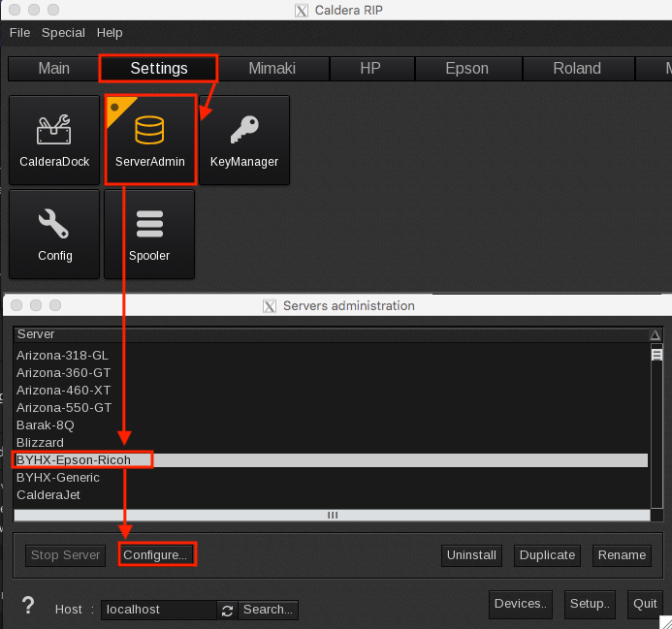Viewport: 672px width, 629px height.
Task: Open the Devices.. dialog button
Action: pos(520,603)
